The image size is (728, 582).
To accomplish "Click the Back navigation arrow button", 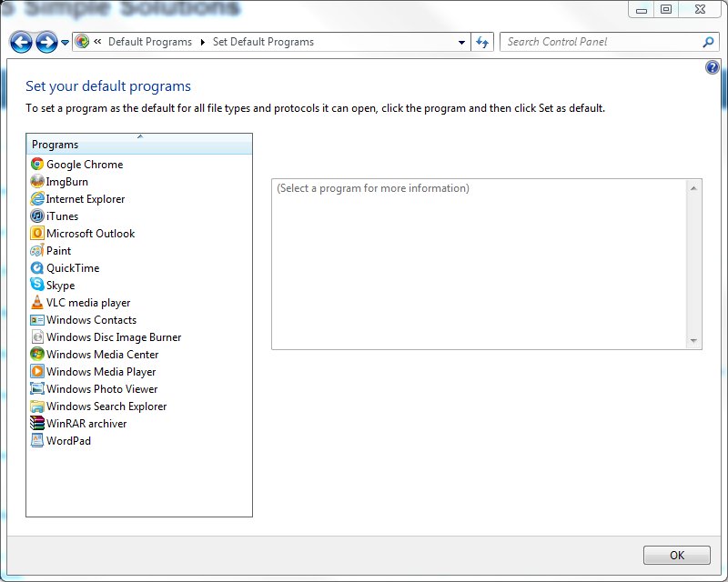I will click(x=21, y=42).
